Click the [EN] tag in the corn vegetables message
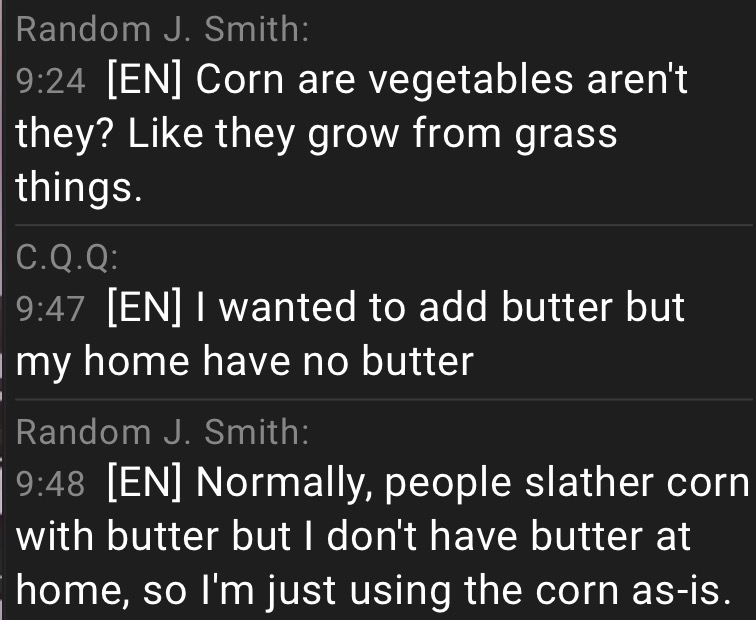 coord(144,80)
